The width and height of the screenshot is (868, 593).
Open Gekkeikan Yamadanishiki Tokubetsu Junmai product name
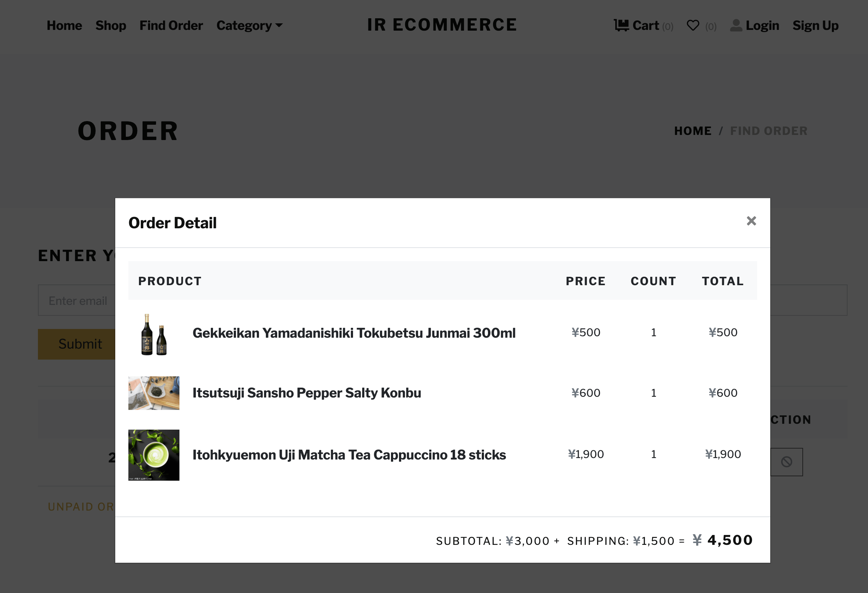(354, 333)
